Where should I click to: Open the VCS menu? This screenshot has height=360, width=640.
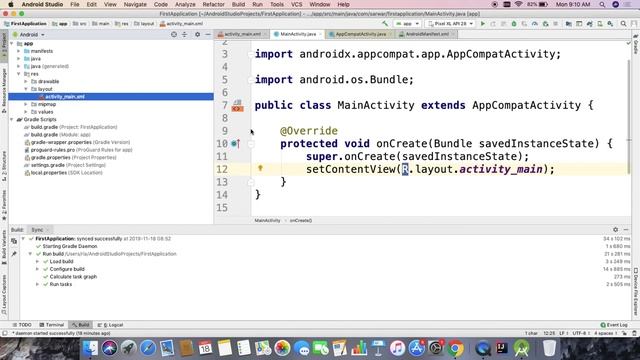(296, 4)
